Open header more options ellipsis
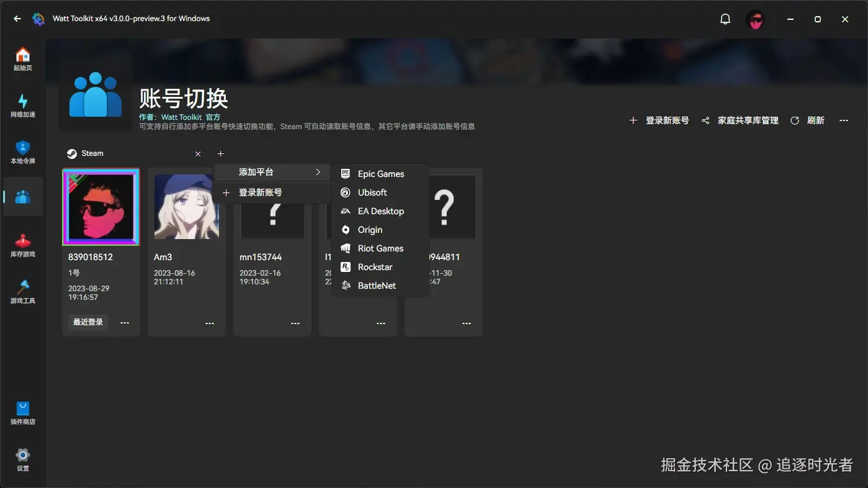868x488 pixels. coord(844,120)
